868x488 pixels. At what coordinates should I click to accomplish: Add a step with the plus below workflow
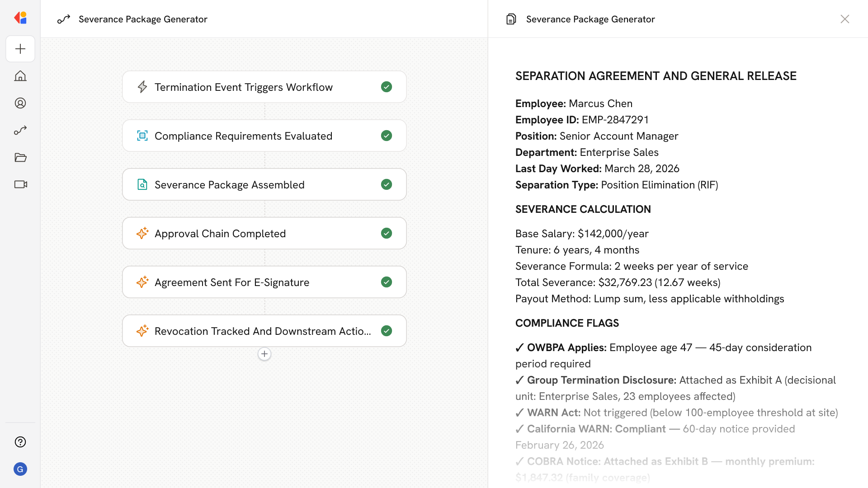264,354
